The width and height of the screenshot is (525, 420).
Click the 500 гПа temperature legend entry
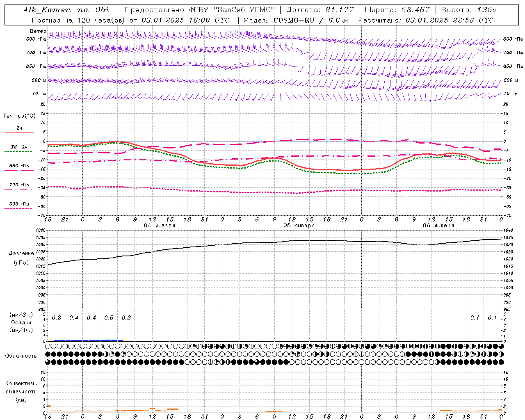click(x=19, y=204)
